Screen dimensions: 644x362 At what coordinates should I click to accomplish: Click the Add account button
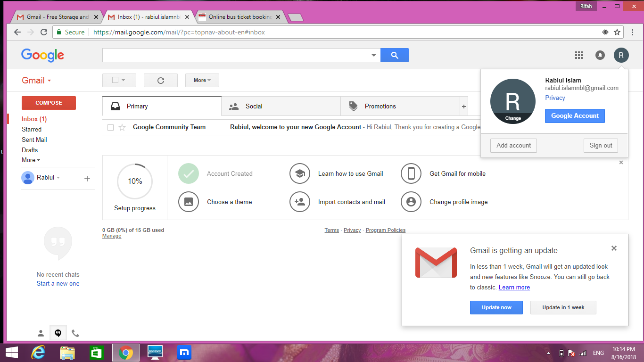click(513, 145)
